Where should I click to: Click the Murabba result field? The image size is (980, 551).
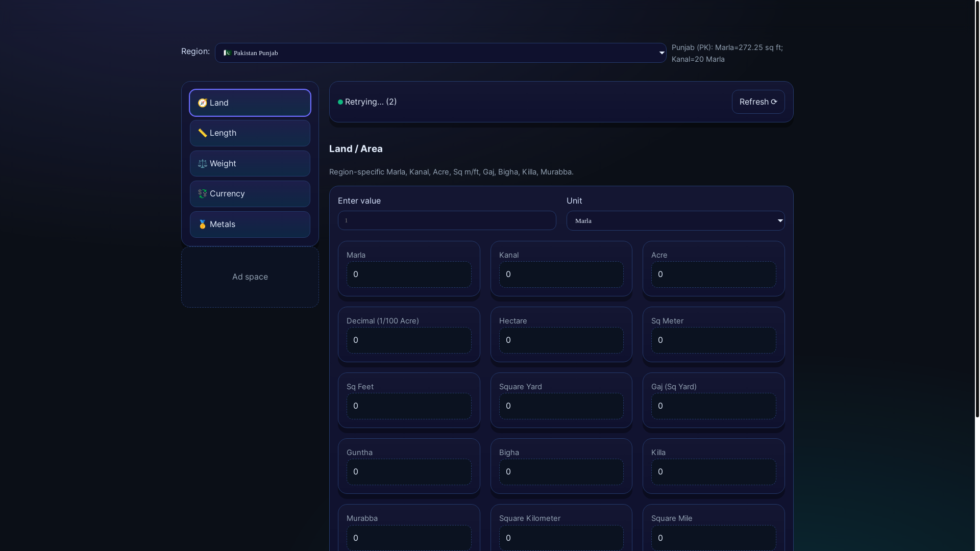pos(409,538)
